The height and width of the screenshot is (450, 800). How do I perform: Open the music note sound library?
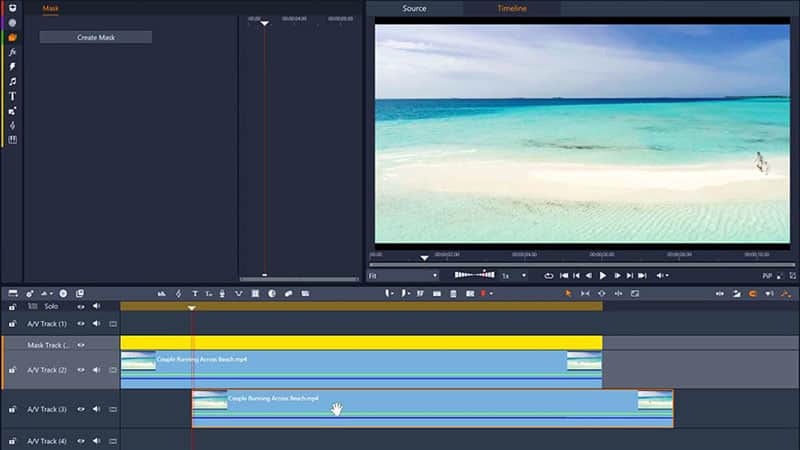tap(12, 81)
